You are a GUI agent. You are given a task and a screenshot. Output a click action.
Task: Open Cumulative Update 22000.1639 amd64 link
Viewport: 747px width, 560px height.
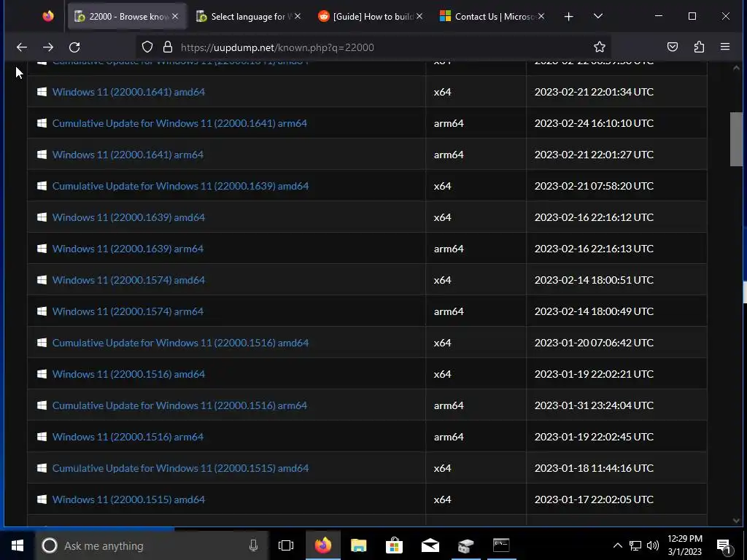(181, 186)
